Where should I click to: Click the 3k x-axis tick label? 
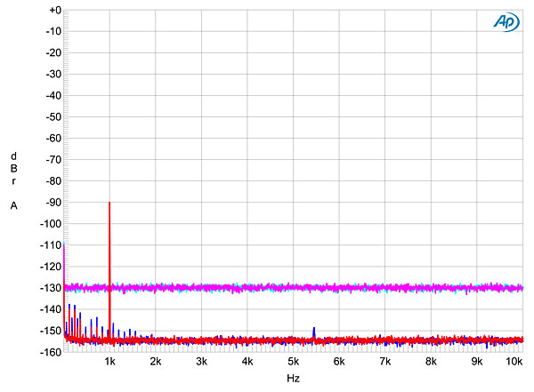tap(201, 363)
